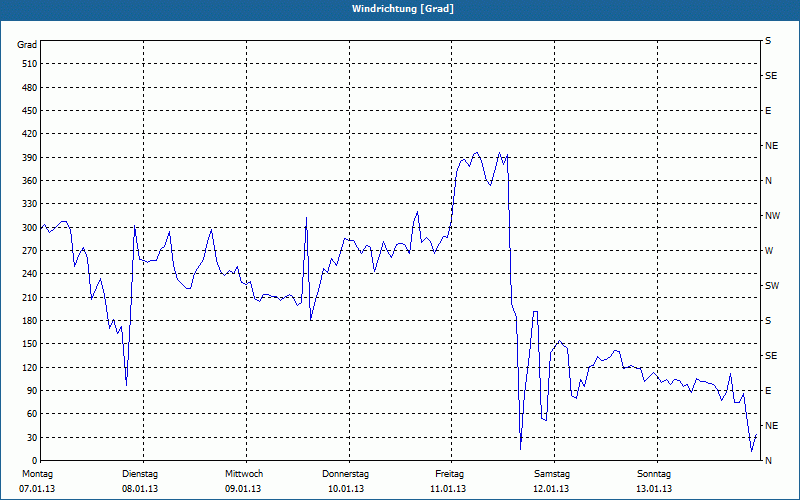
Task: Click the 60 degree axis label
Action: tap(31, 414)
